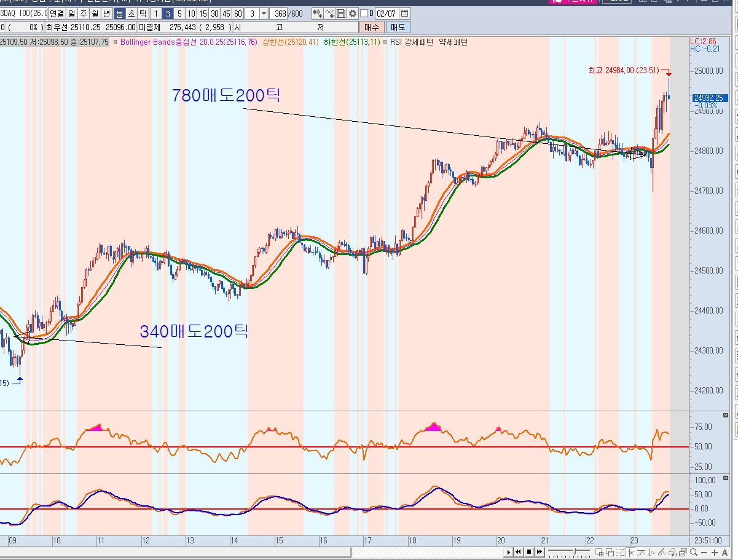Click the 'A' auto-scale icon
The height and width of the screenshot is (560, 738).
click(x=725, y=553)
